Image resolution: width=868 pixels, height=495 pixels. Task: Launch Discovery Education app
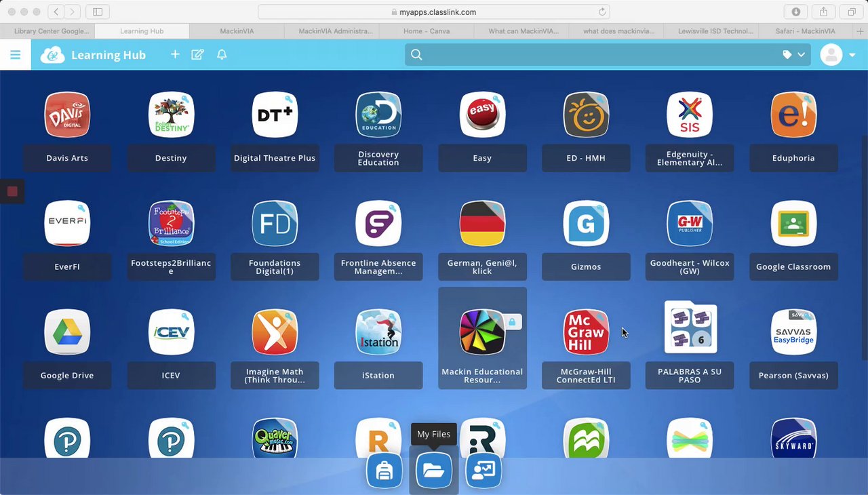(378, 115)
